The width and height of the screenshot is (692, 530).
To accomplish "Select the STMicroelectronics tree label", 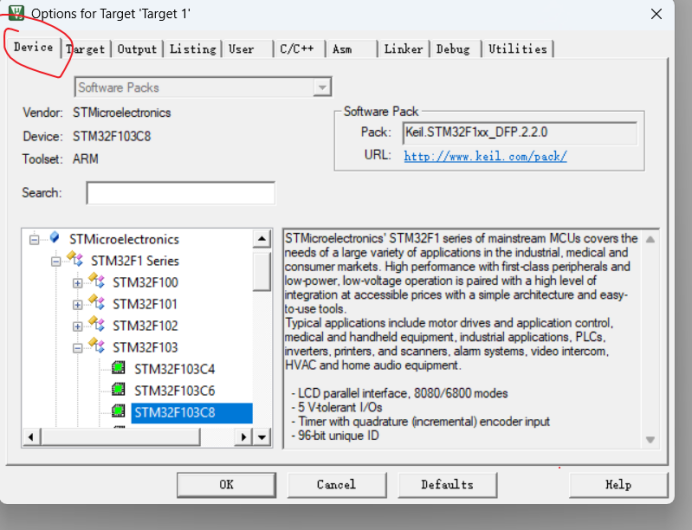I will (x=124, y=239).
